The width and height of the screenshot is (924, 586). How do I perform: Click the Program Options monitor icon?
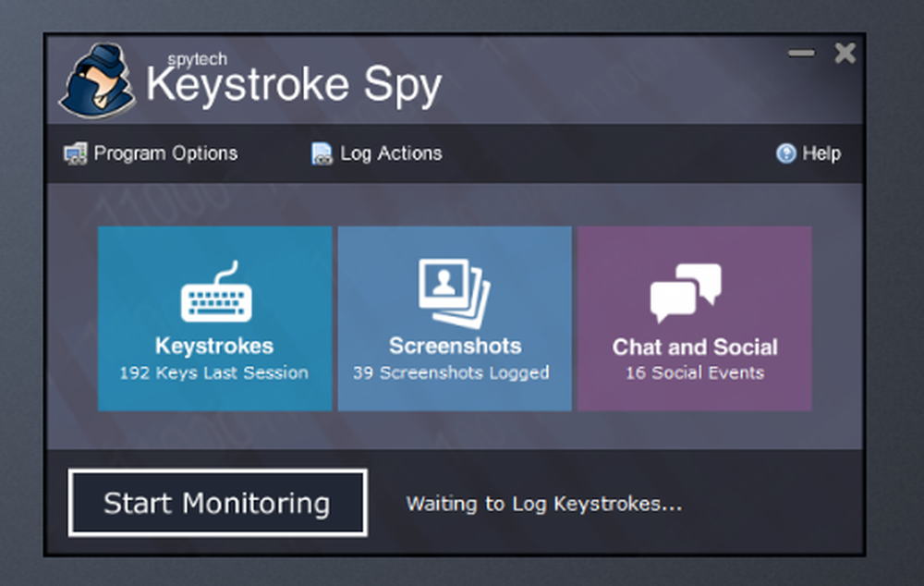click(x=75, y=153)
